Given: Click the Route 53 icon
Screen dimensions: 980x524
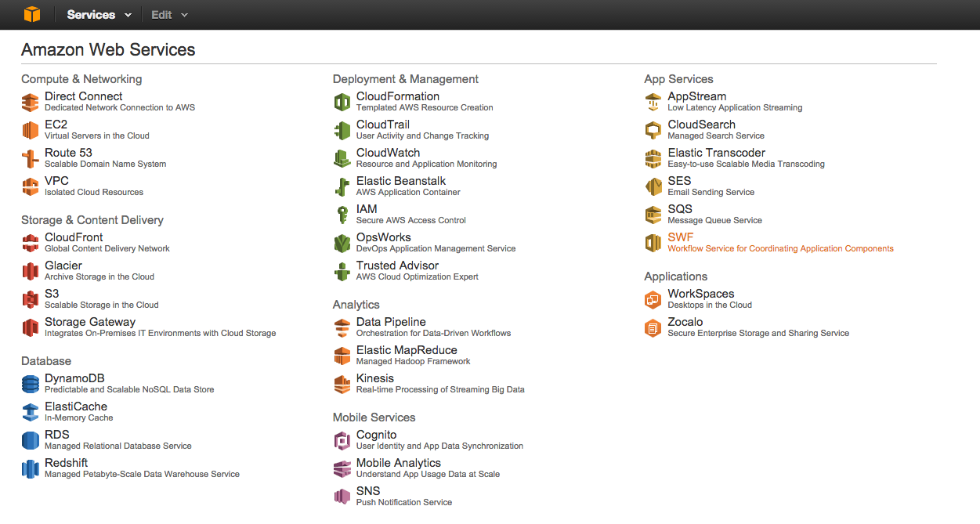Looking at the screenshot, I should [31, 158].
